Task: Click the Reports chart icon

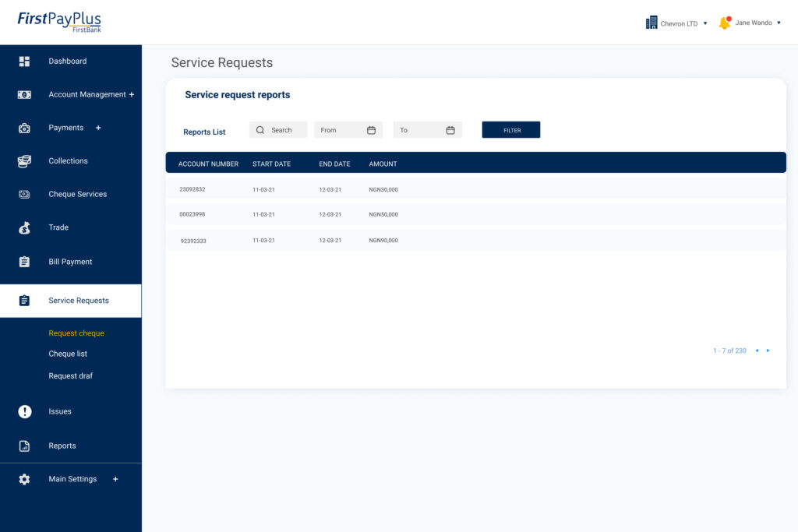Action: tap(24, 446)
